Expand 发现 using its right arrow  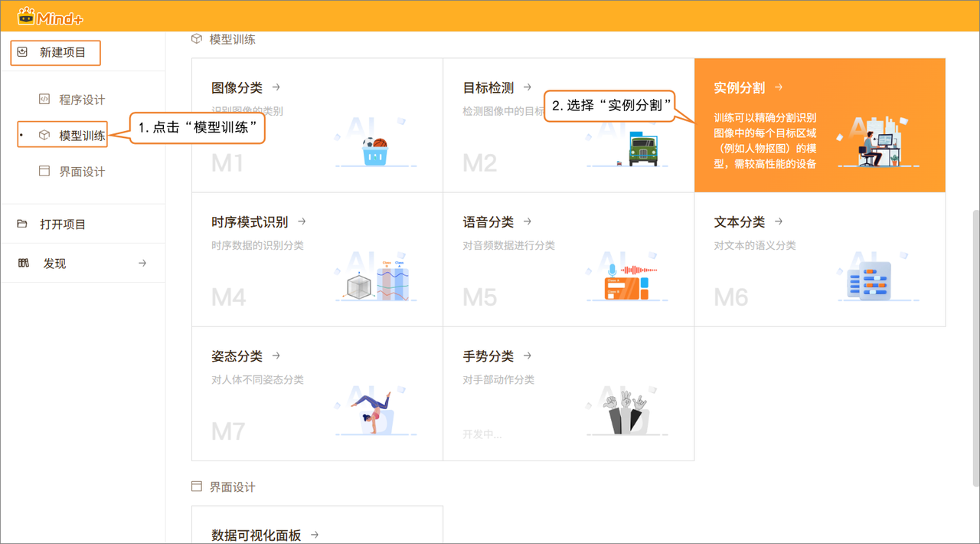click(142, 264)
